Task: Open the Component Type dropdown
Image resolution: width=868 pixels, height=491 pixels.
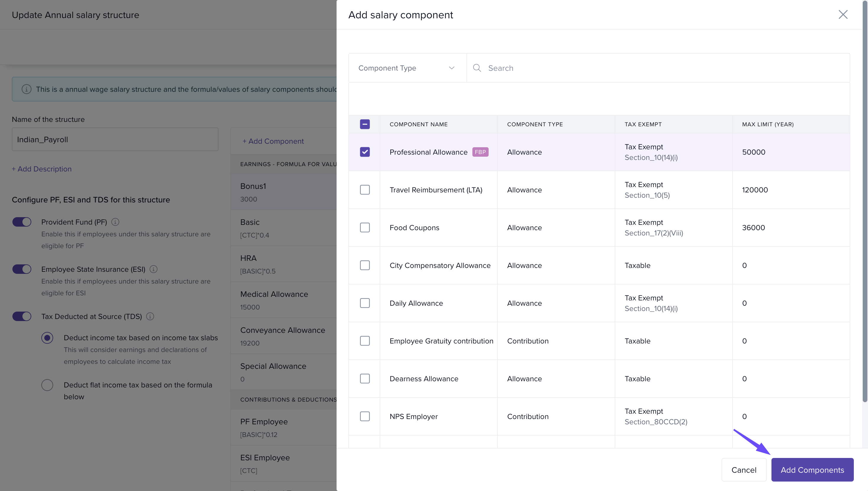Action: [407, 68]
